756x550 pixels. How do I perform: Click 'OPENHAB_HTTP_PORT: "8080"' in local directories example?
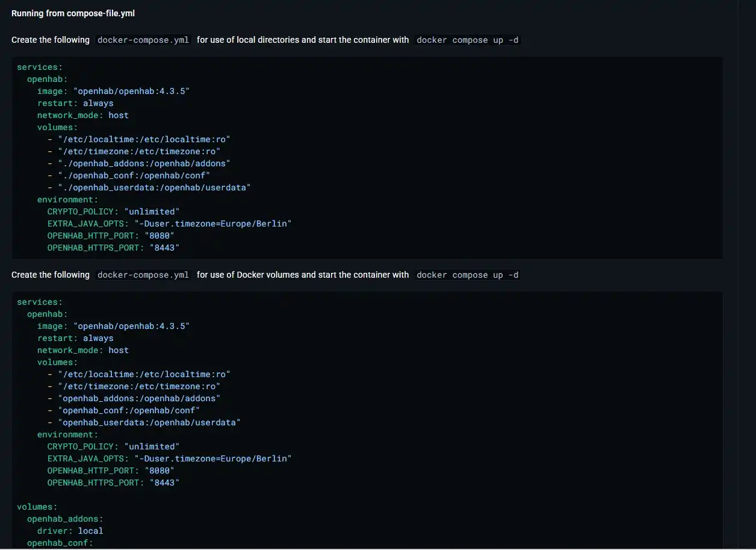click(111, 236)
